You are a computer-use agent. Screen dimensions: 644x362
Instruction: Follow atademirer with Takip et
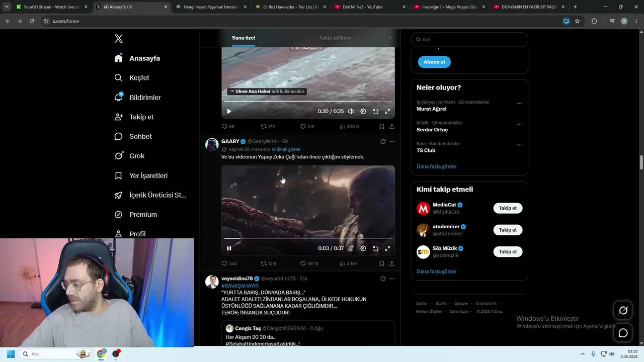(508, 230)
